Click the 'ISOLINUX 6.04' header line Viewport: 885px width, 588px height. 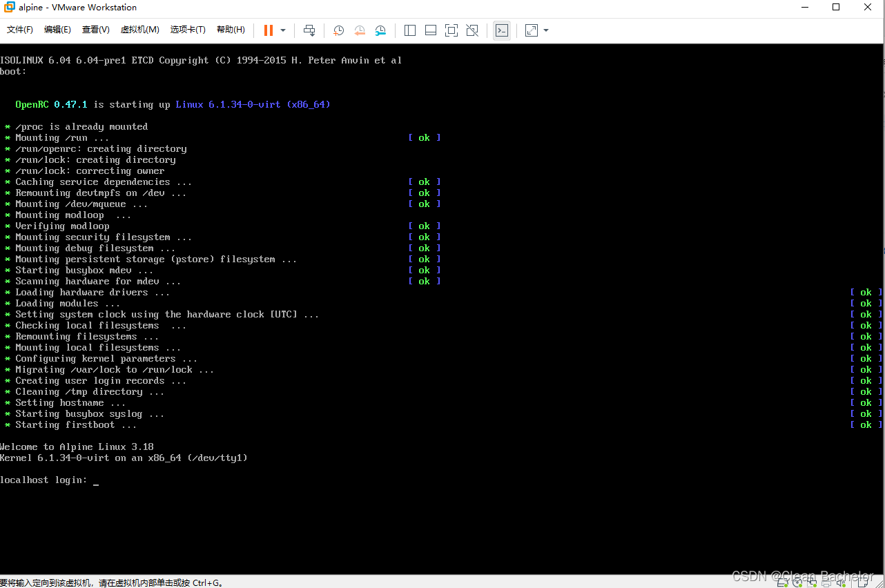(x=201, y=61)
